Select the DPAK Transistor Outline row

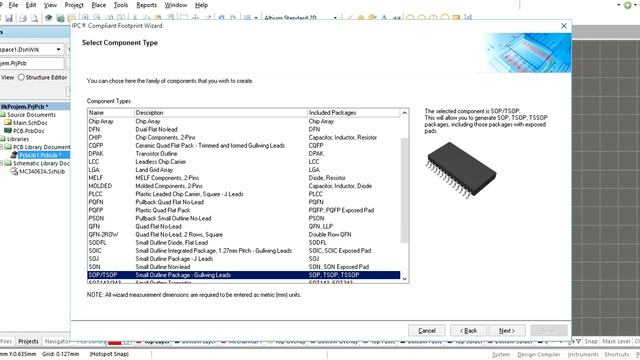click(244, 153)
